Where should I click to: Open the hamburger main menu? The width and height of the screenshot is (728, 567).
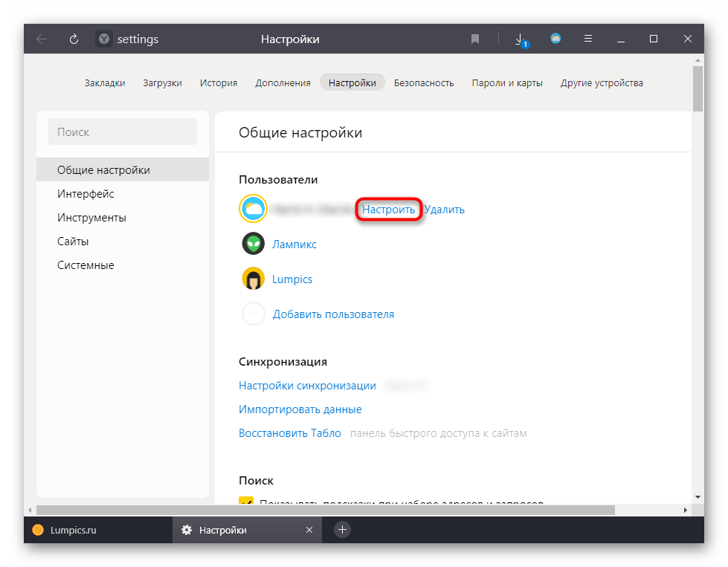coord(587,39)
